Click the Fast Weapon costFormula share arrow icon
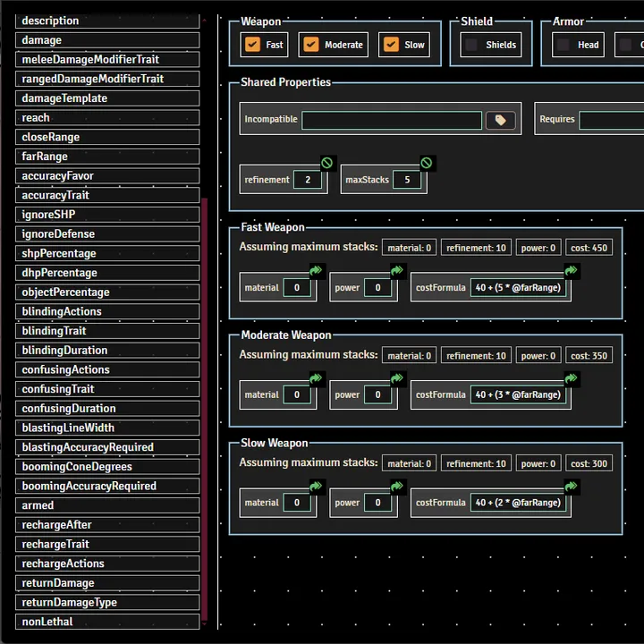The image size is (644, 644). tap(571, 271)
